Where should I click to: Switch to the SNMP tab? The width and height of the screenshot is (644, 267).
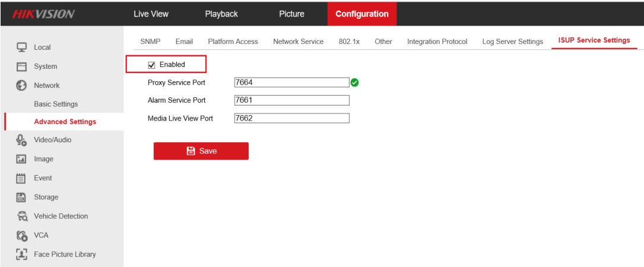pos(150,42)
